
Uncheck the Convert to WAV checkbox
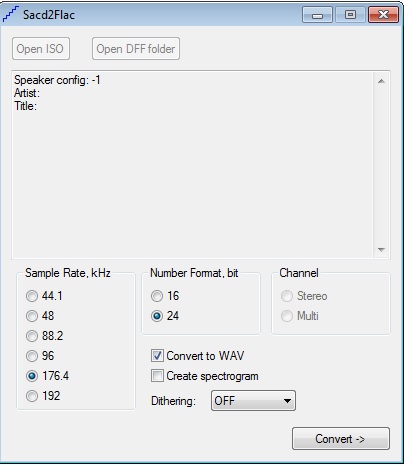coord(157,356)
